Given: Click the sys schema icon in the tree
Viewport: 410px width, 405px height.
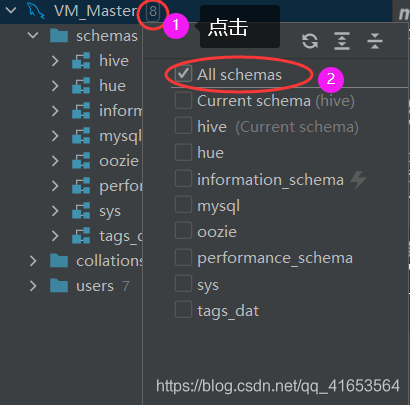Looking at the screenshot, I should (x=81, y=211).
